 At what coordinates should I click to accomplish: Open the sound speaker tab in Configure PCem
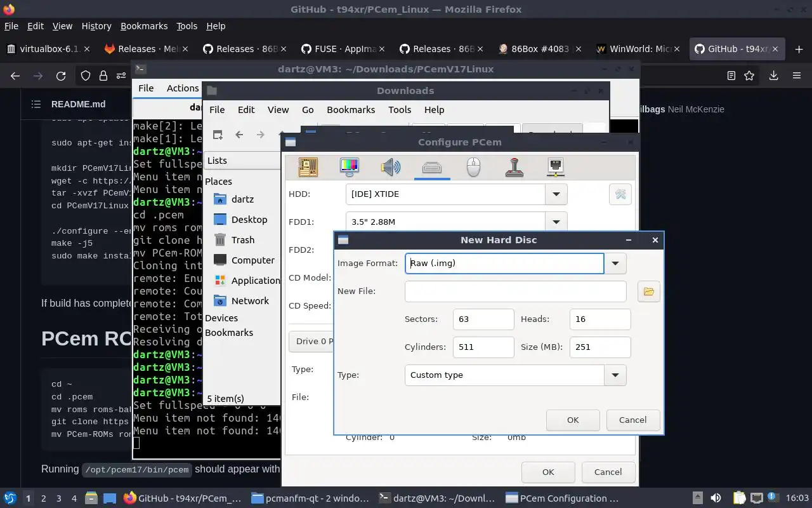point(391,167)
